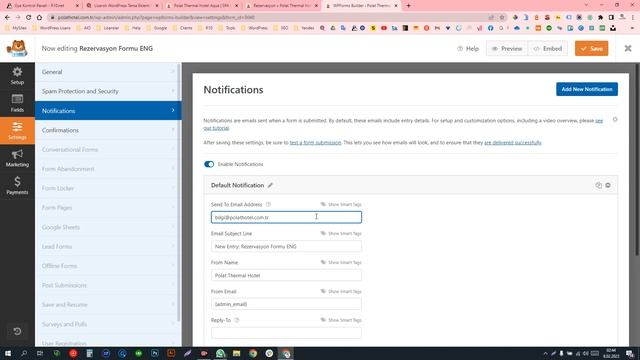Click help icon next to Send To Email Address
The image size is (640, 360).
point(268,204)
